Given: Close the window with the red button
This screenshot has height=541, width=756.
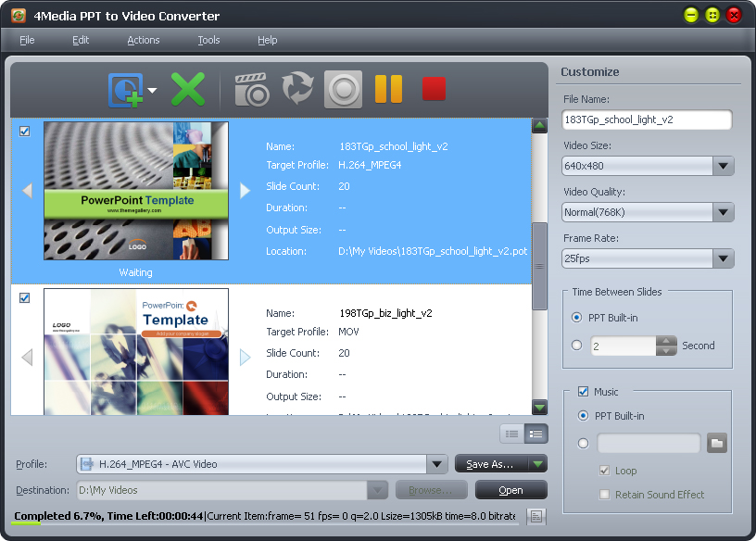Looking at the screenshot, I should (734, 16).
